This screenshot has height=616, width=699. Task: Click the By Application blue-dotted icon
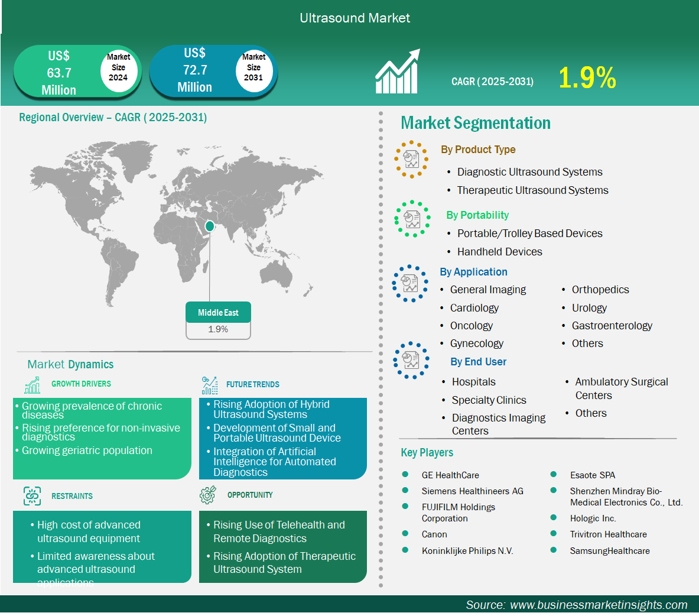[410, 283]
